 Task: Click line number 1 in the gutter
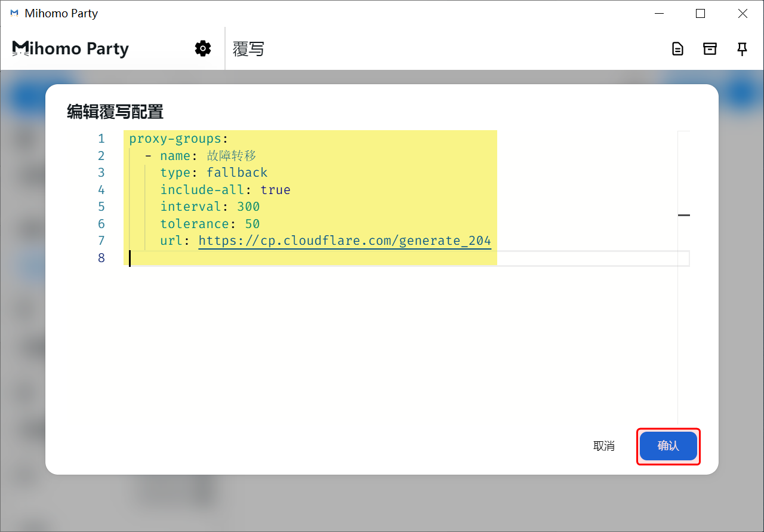[101, 139]
